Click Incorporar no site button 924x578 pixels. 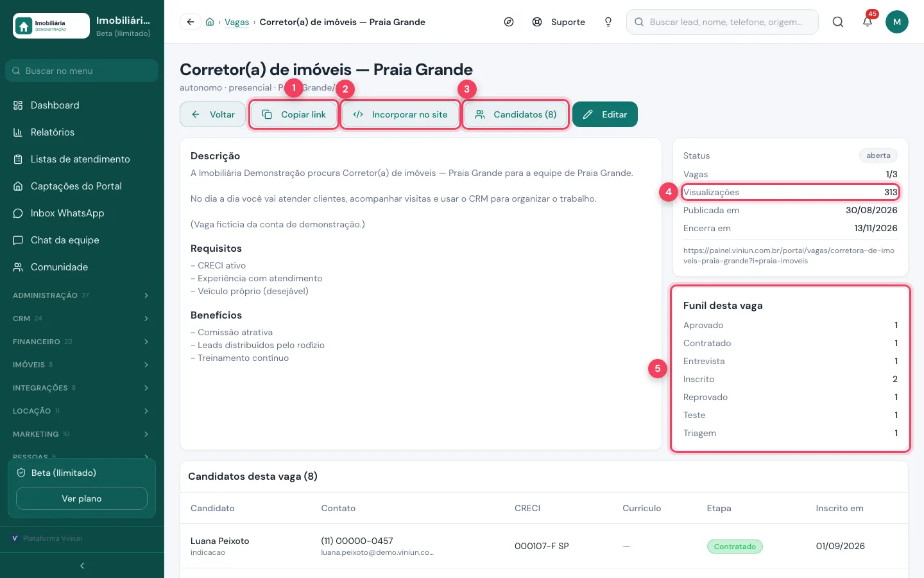click(400, 114)
